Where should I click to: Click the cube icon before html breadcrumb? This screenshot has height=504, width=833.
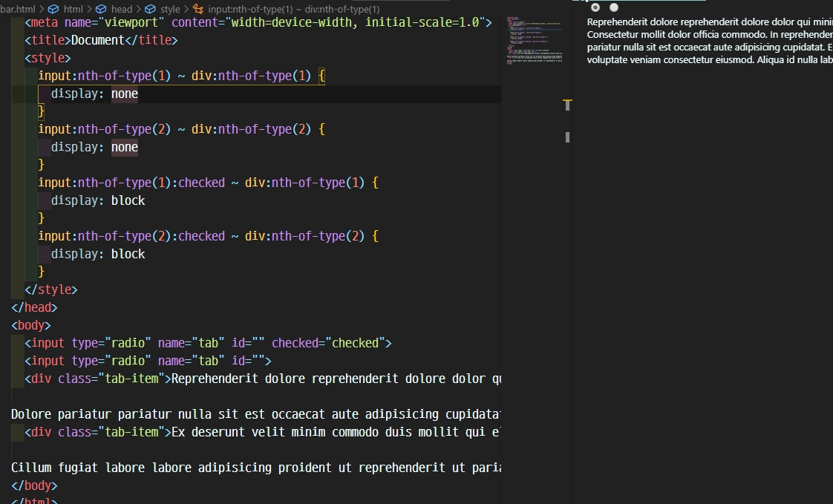tap(53, 9)
